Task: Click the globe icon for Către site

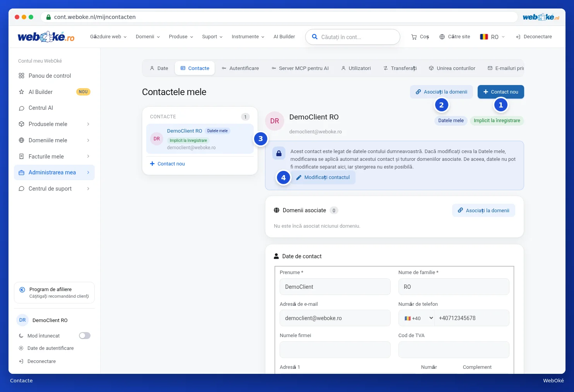Action: coord(442,37)
